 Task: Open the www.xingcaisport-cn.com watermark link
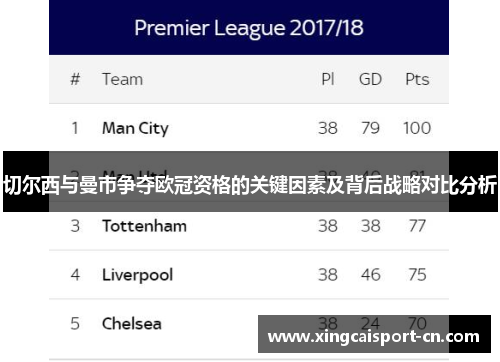(x=374, y=336)
